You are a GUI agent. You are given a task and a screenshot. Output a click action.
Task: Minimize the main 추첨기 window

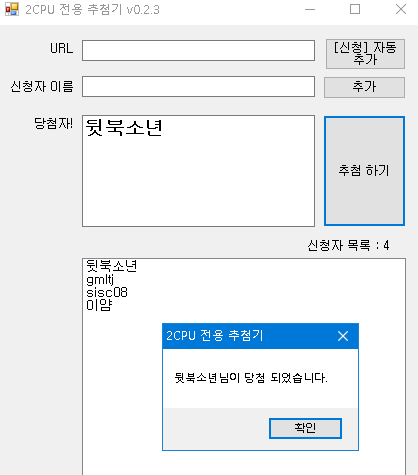click(x=310, y=9)
